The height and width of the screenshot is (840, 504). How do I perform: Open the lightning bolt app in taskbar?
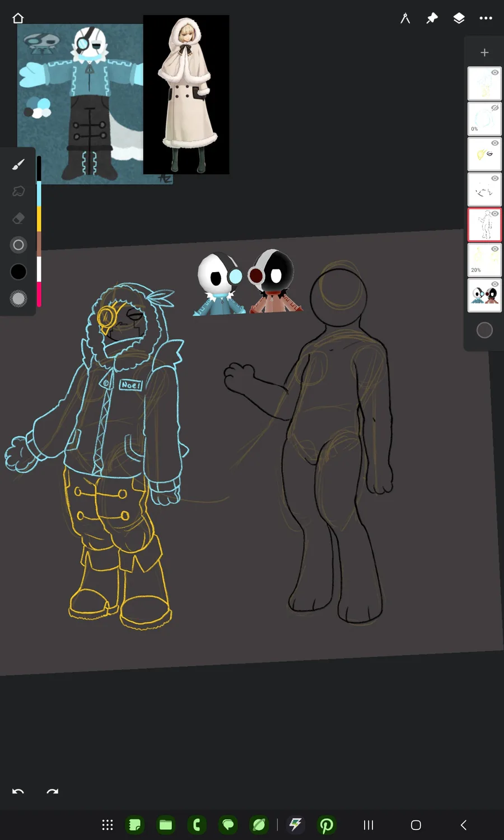coord(296,825)
